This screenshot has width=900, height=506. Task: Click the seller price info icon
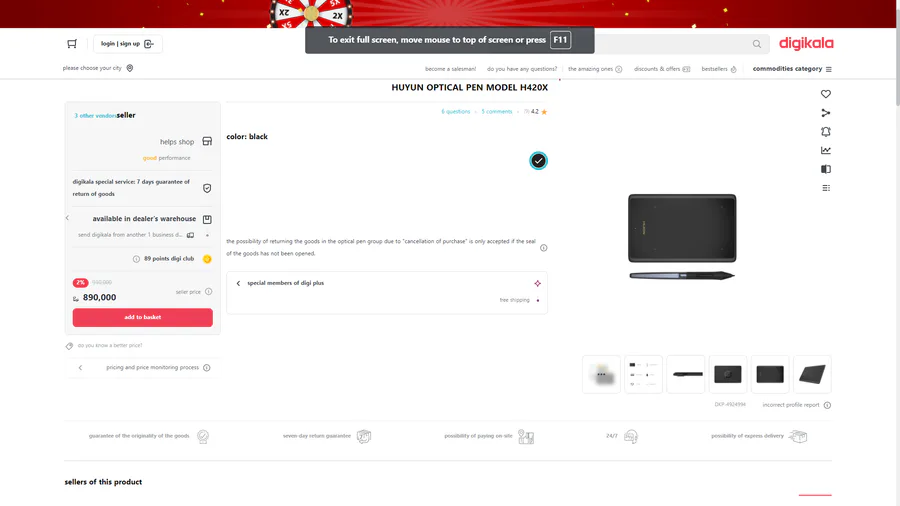tap(208, 291)
